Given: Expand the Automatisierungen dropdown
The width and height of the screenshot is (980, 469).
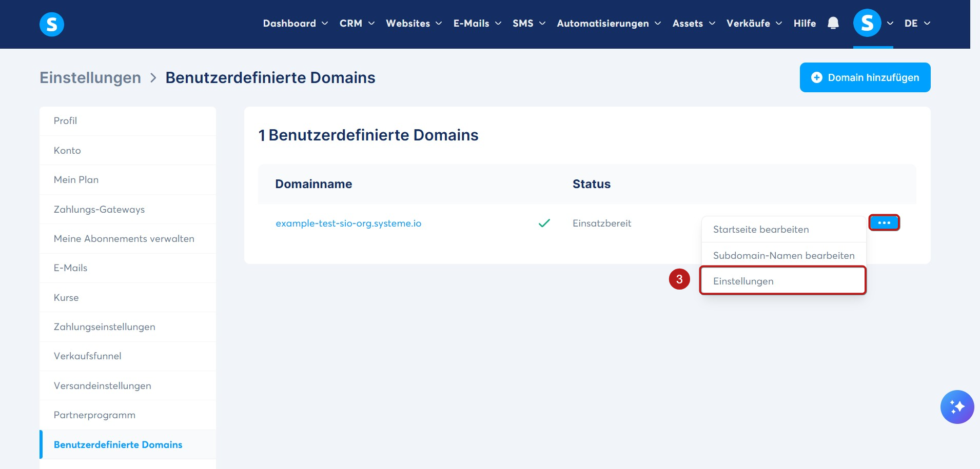Looking at the screenshot, I should 609,23.
